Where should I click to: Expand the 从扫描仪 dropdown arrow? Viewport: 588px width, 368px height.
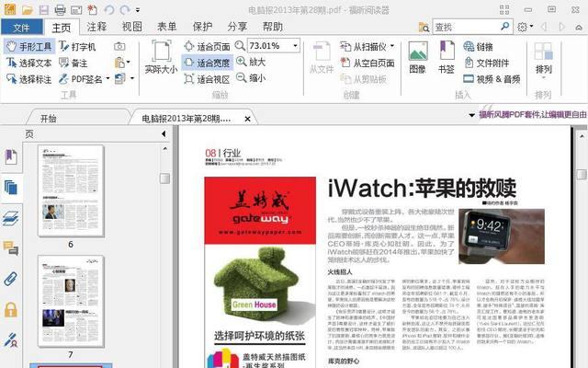392,46
